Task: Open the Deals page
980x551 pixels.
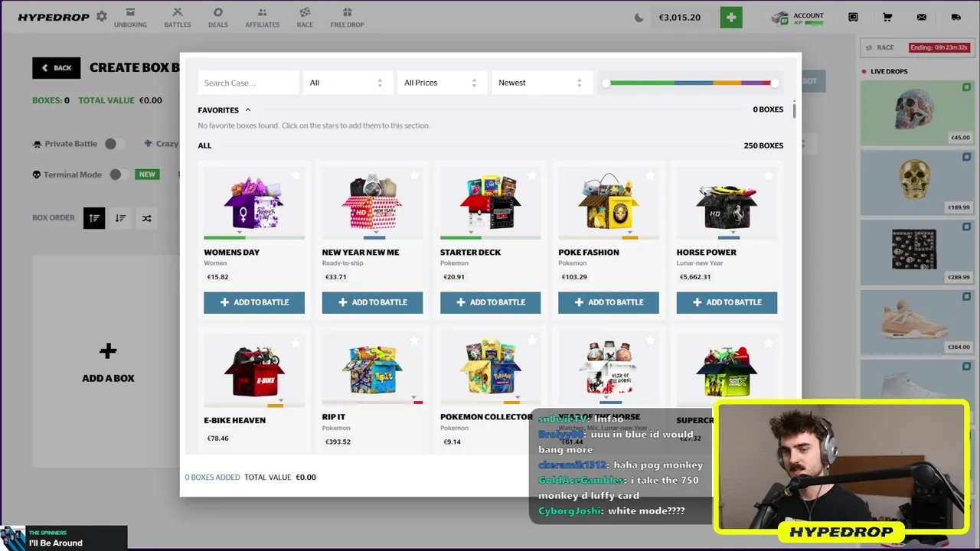Action: (218, 17)
